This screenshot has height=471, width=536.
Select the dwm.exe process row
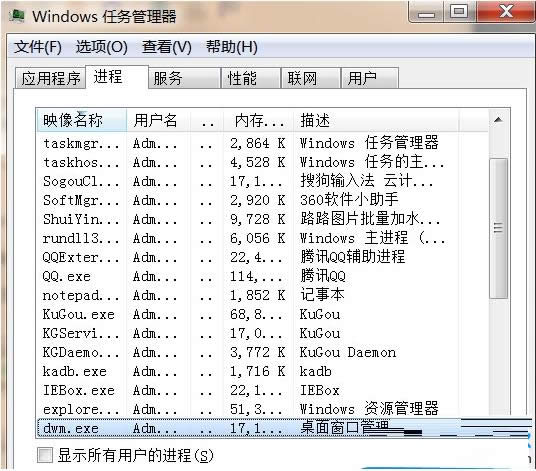point(263,428)
